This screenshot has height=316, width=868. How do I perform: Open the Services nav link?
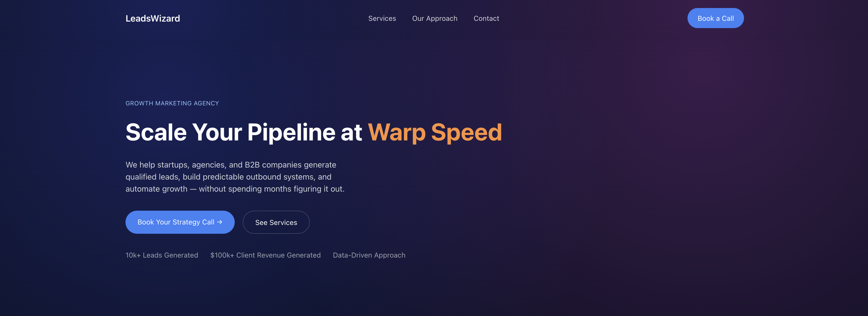pyautogui.click(x=382, y=19)
